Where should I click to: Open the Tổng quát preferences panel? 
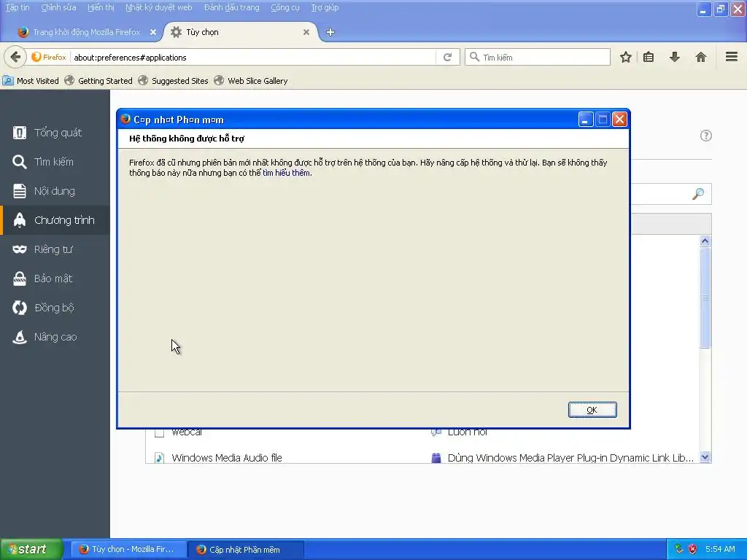(x=55, y=133)
